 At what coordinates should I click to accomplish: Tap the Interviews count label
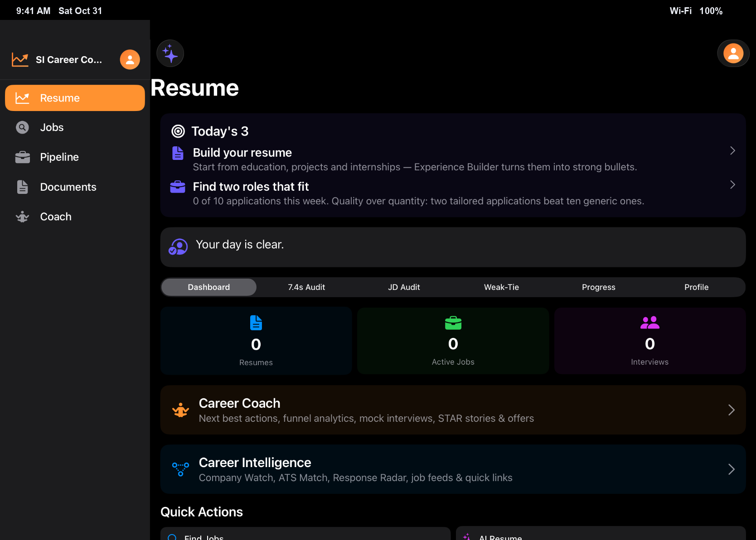point(650,362)
